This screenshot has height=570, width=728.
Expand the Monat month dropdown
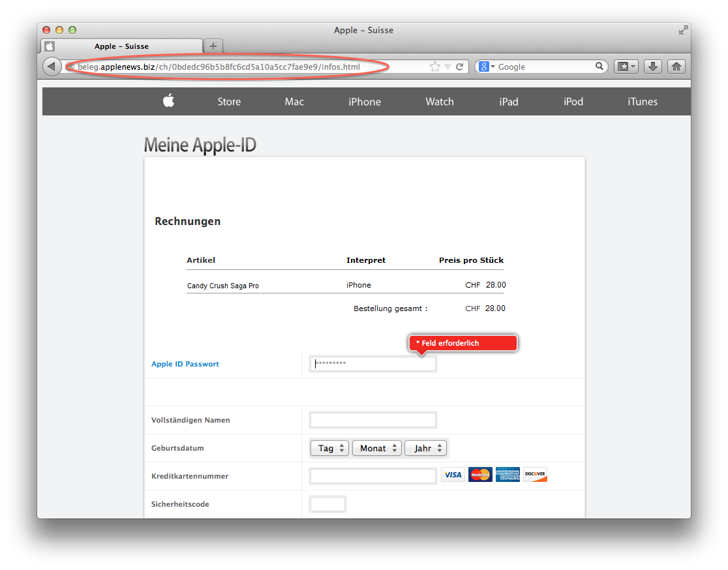[x=376, y=448]
